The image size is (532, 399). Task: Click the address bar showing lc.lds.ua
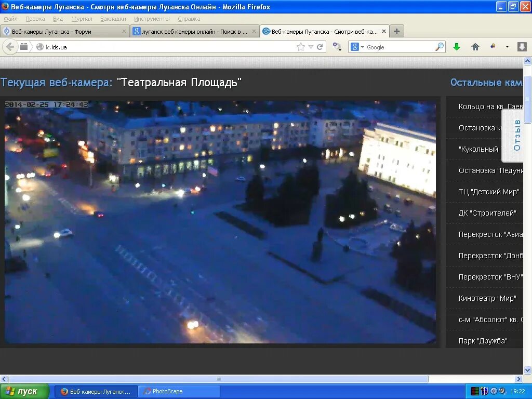tap(170, 47)
